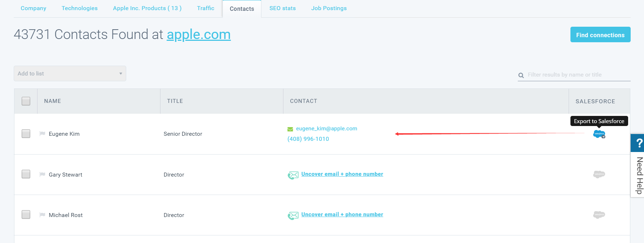This screenshot has width=644, height=243.
Task: Select Gary Stewart's row checkbox
Action: point(26,174)
